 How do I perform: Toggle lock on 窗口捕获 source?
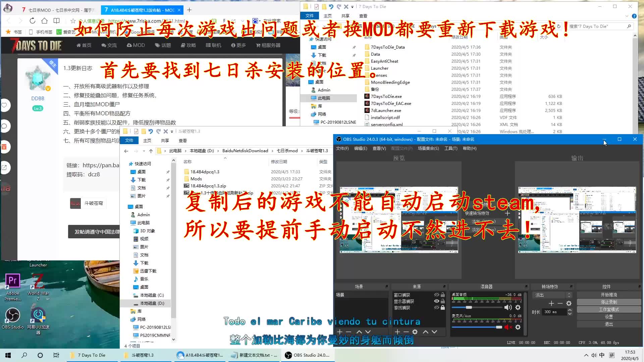443,295
